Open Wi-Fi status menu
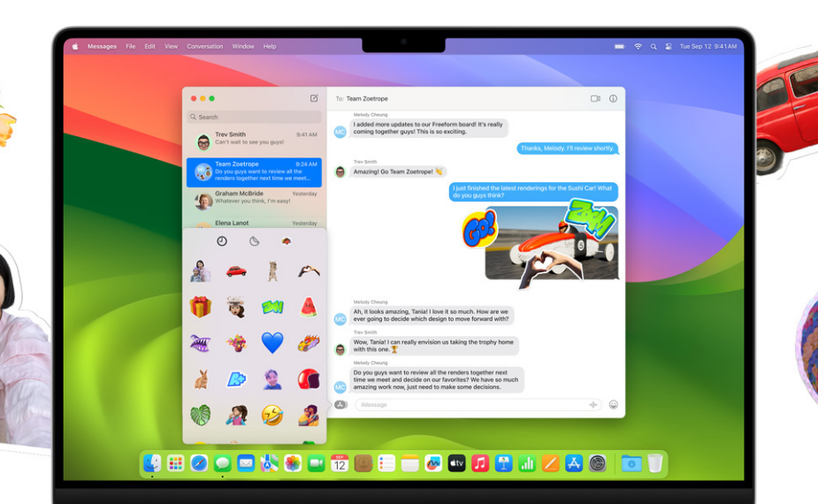Image resolution: width=818 pixels, height=504 pixels. click(x=638, y=47)
